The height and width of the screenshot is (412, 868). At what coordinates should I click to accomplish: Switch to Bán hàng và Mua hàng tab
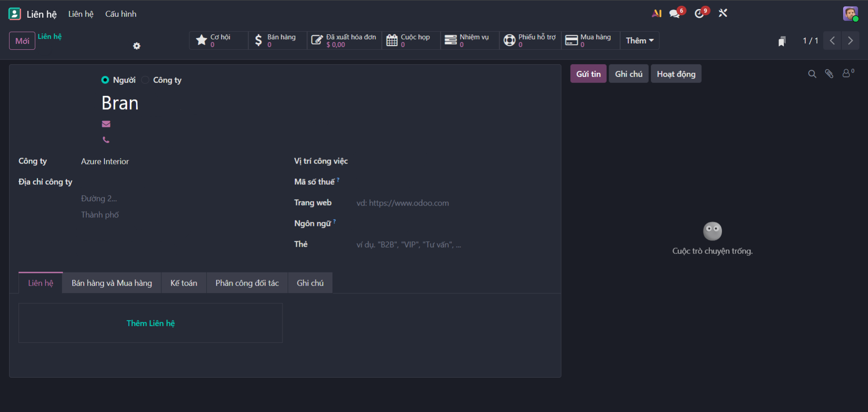coord(112,283)
